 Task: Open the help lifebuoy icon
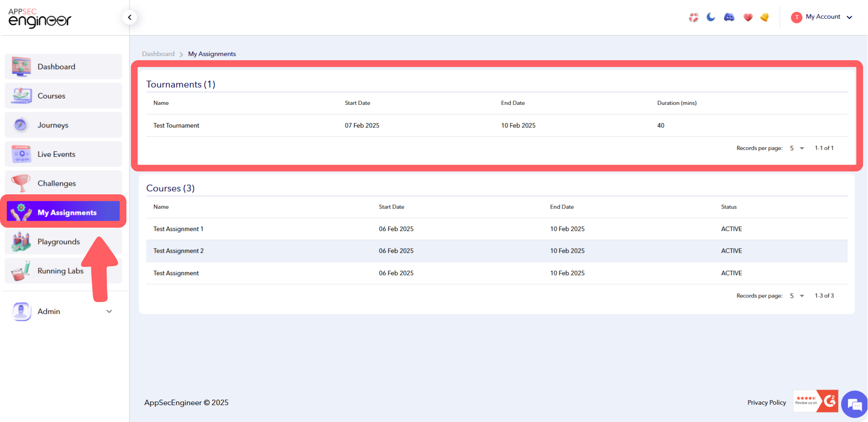(x=693, y=17)
